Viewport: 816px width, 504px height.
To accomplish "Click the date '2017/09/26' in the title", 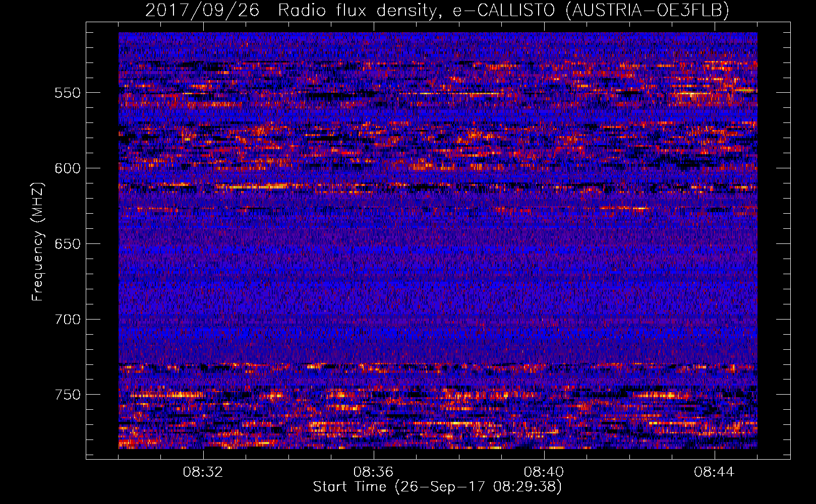I will 202,10.
